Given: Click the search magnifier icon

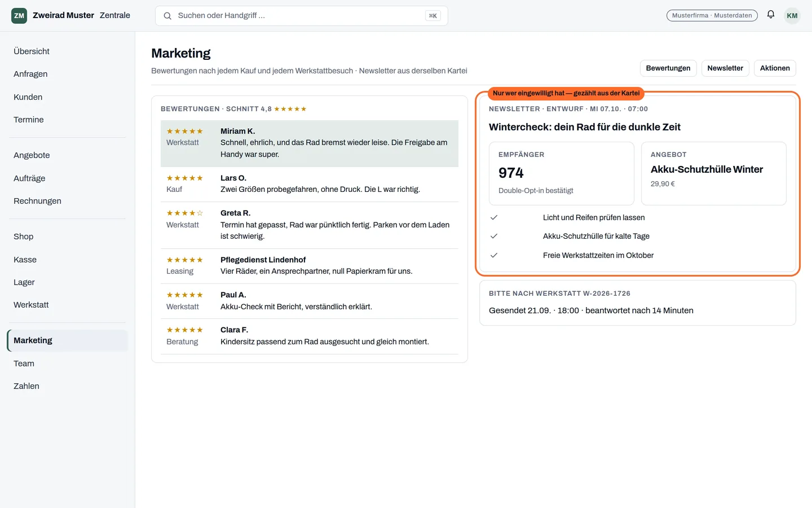Looking at the screenshot, I should (167, 16).
